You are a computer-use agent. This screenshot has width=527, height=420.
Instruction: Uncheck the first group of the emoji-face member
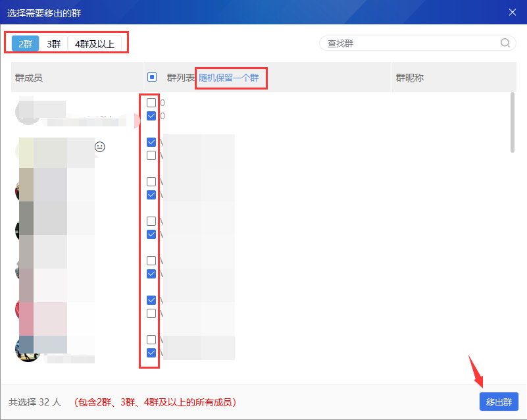151,142
